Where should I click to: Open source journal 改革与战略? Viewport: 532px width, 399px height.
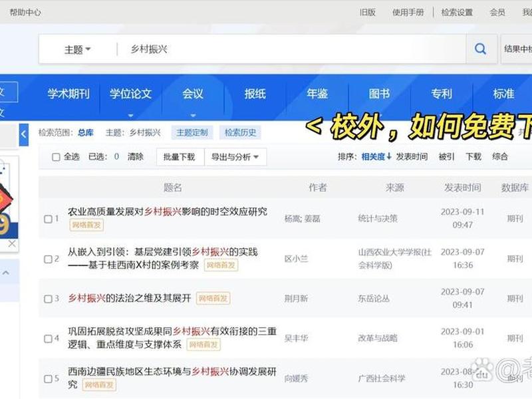(378, 338)
